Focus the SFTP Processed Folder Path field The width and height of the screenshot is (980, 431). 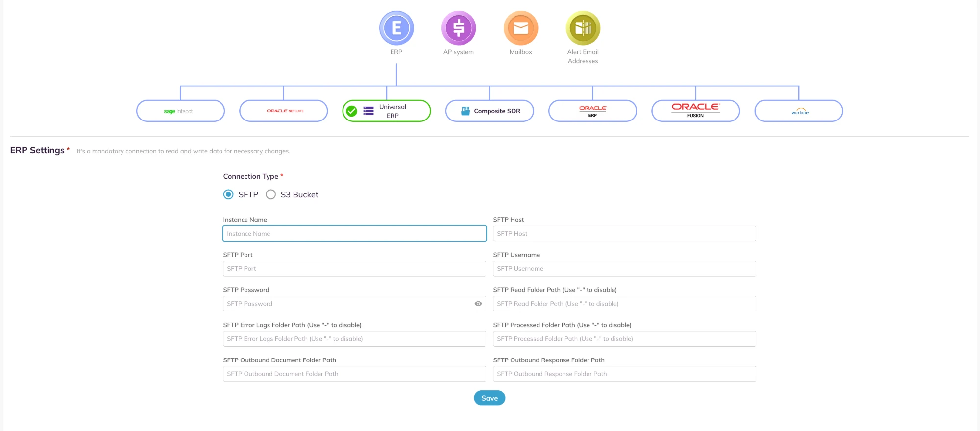coord(624,339)
